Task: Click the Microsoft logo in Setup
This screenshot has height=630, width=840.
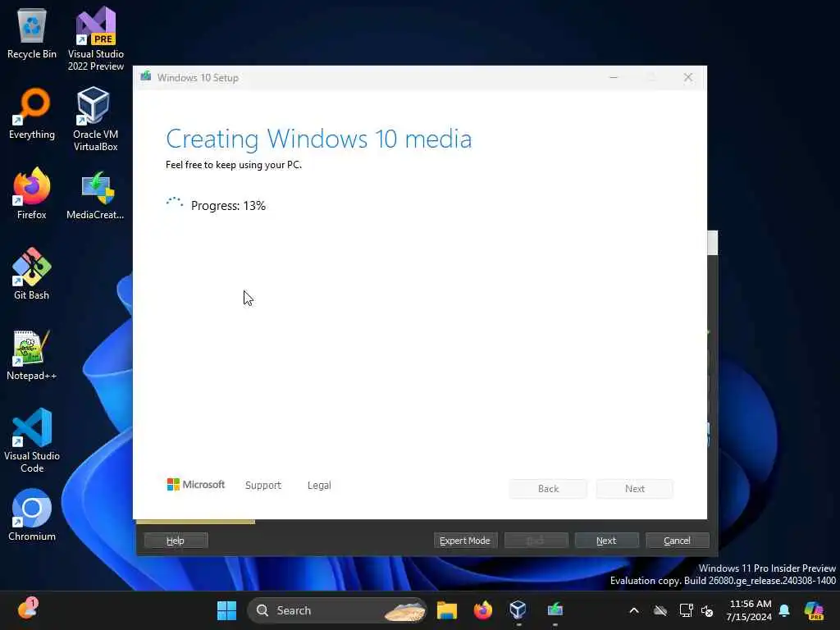Action: tap(195, 484)
